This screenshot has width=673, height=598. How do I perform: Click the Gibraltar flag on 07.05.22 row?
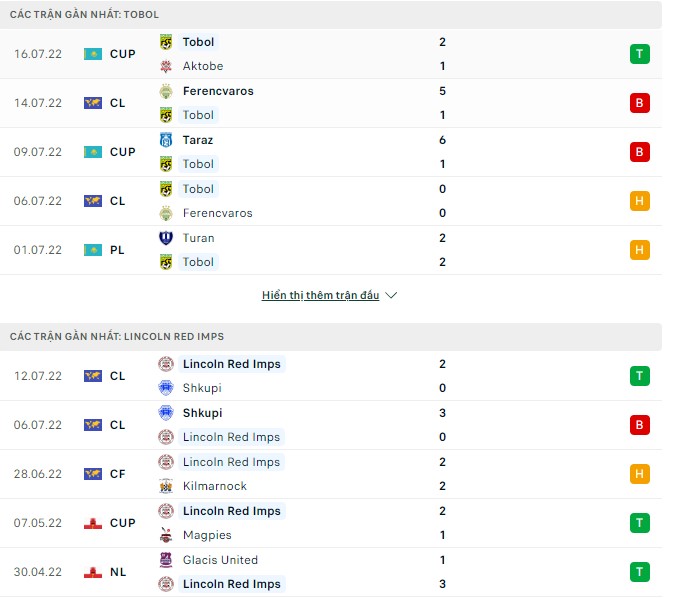[x=93, y=523]
